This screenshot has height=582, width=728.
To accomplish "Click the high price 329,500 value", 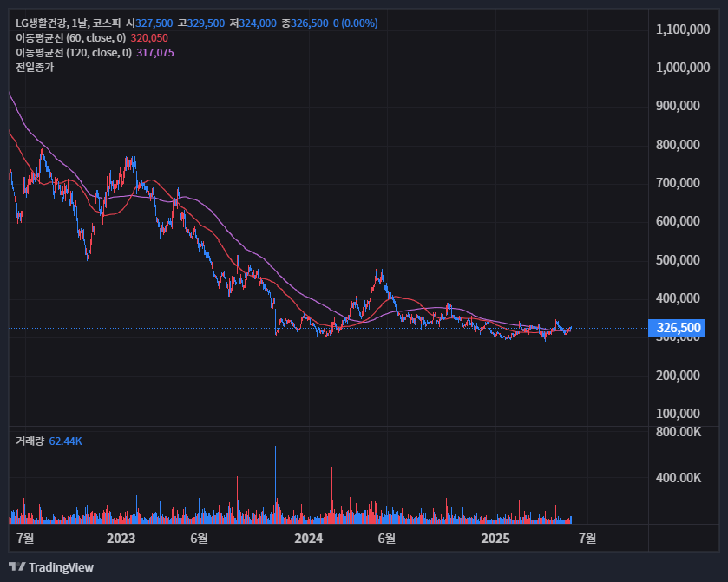I will tap(207, 23).
